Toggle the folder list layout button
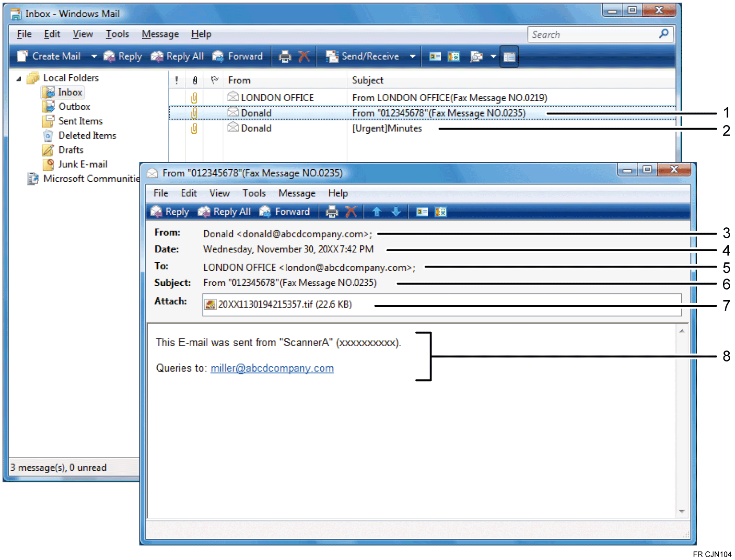This screenshot has height=560, width=735. point(509,57)
